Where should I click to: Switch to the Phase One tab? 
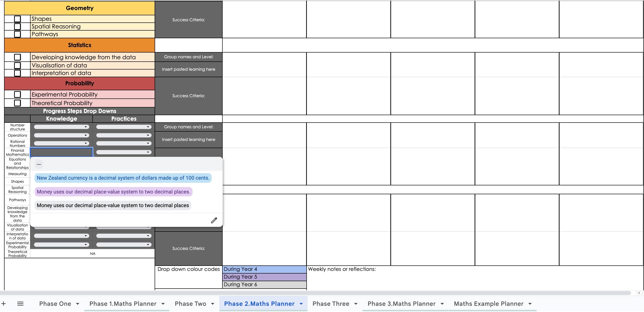point(56,303)
